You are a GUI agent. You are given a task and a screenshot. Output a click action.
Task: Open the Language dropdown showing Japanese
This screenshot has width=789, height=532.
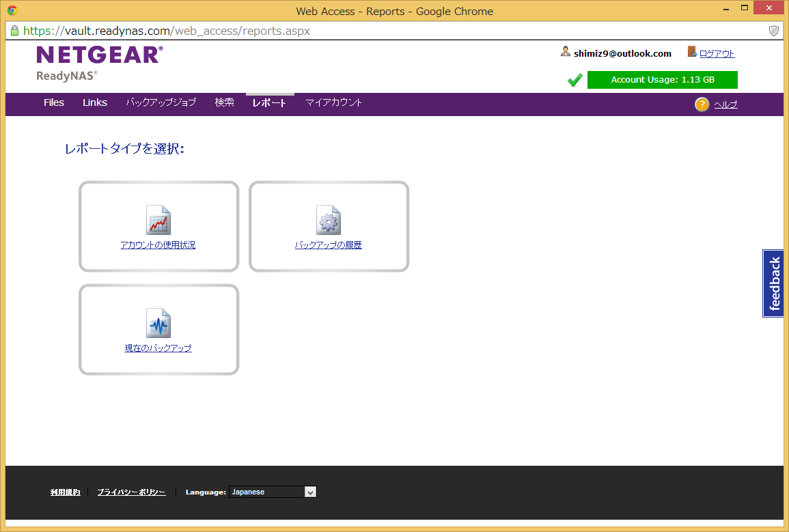[273, 492]
